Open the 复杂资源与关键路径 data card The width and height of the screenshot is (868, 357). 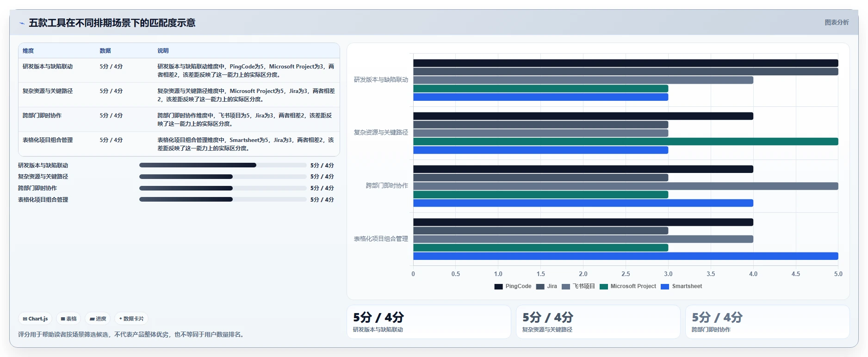pyautogui.click(x=598, y=322)
